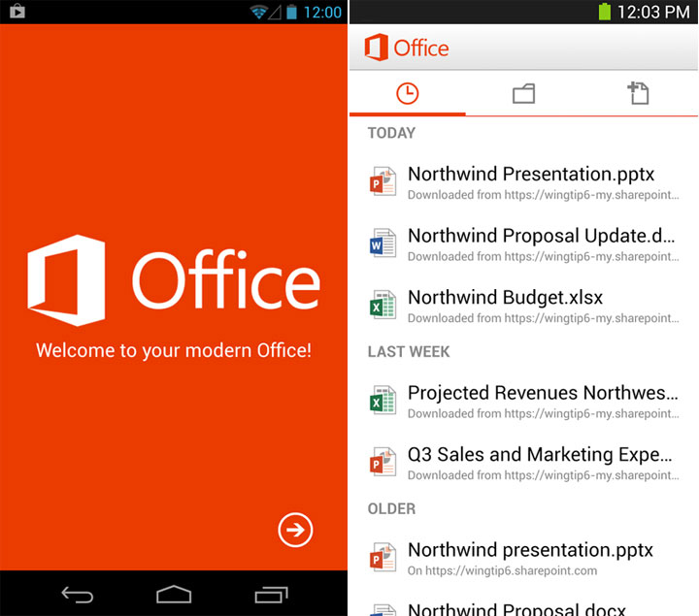Screen dimensions: 699x616
Task: Tap download source under Northwind Budget.xlsx
Action: tap(543, 318)
